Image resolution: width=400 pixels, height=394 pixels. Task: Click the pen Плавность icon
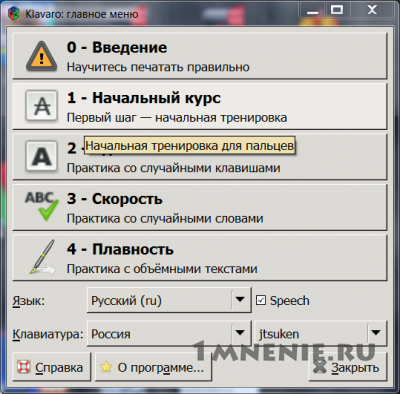[x=42, y=257]
